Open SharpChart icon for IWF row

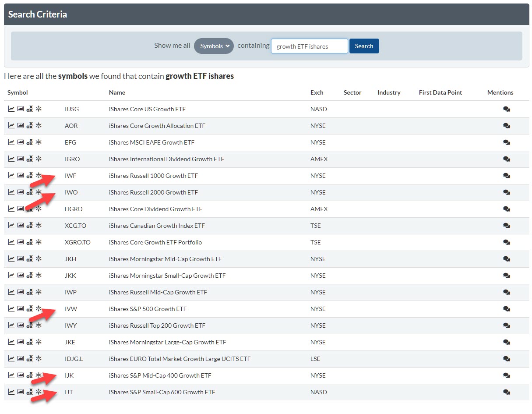11,176
